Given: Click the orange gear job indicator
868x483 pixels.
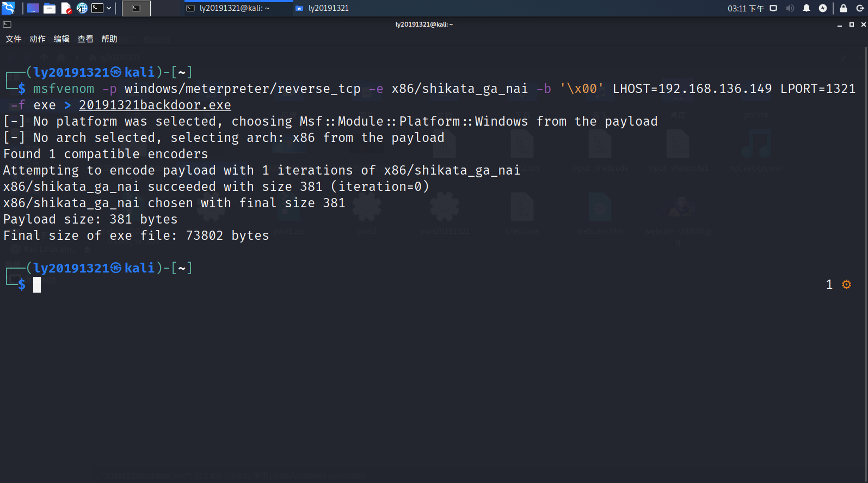Looking at the screenshot, I should tap(846, 284).
